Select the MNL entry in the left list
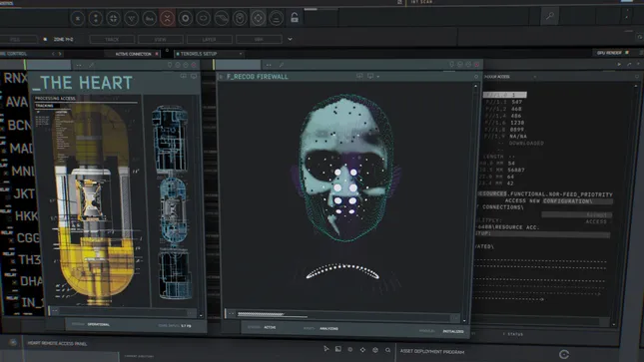644x362 pixels. [x=24, y=171]
